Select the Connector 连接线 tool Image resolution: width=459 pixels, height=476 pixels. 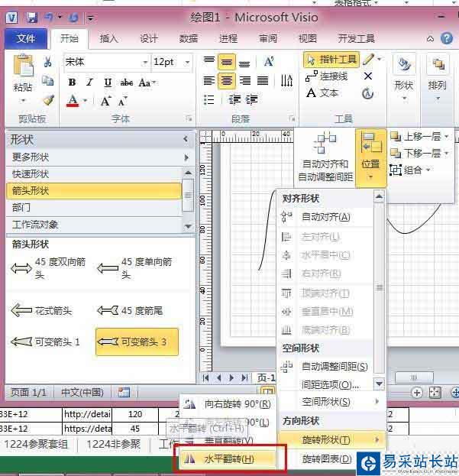point(326,76)
